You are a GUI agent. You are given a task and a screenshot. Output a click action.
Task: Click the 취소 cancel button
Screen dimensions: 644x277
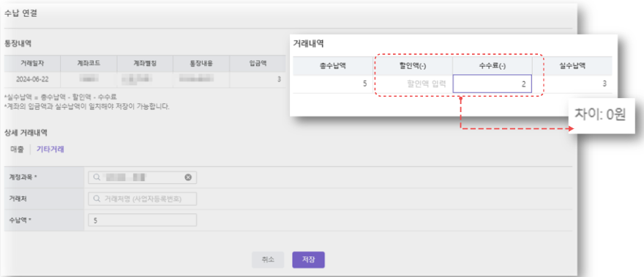pyautogui.click(x=268, y=259)
